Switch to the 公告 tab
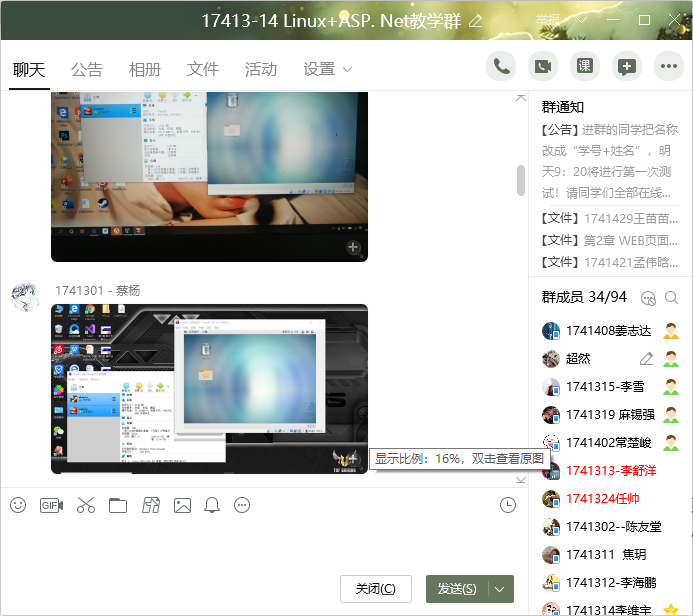 tap(87, 69)
